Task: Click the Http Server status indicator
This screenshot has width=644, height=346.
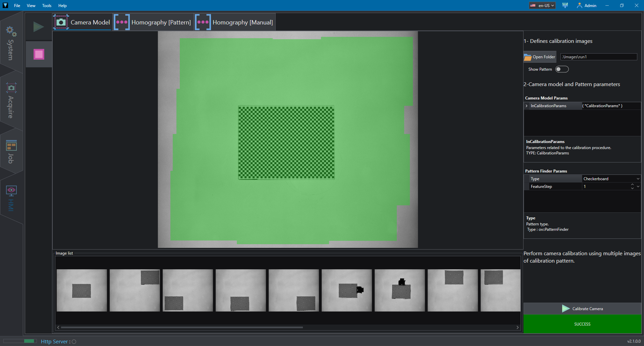Action: [x=74, y=342]
